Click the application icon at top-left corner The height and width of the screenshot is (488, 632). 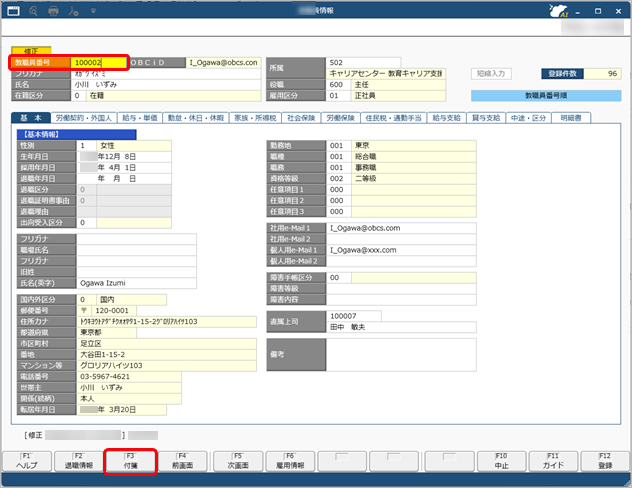(x=11, y=11)
